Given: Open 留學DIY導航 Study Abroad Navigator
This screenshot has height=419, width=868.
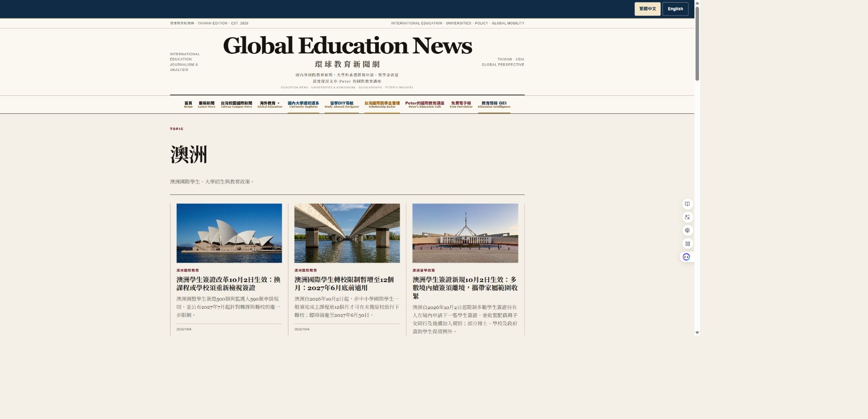Looking at the screenshot, I should tap(342, 104).
